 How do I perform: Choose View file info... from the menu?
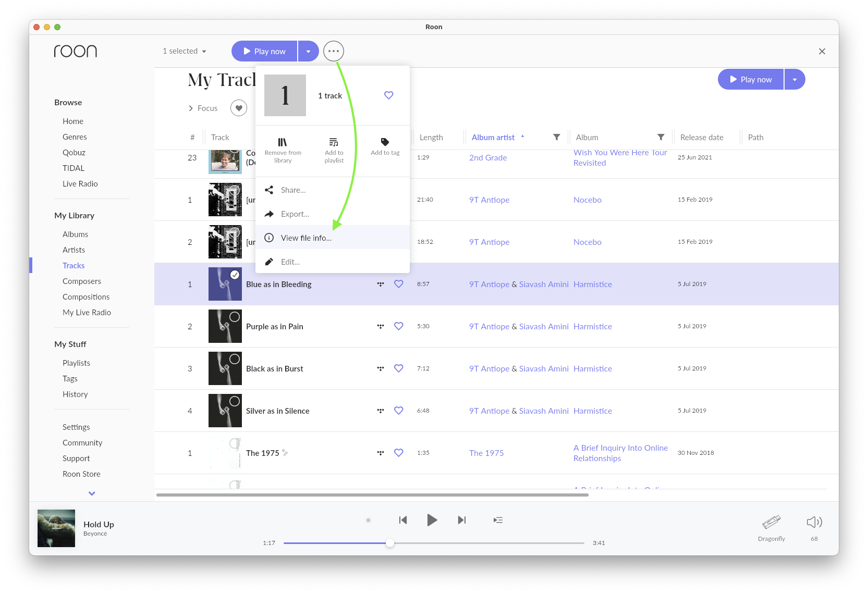pos(333,238)
